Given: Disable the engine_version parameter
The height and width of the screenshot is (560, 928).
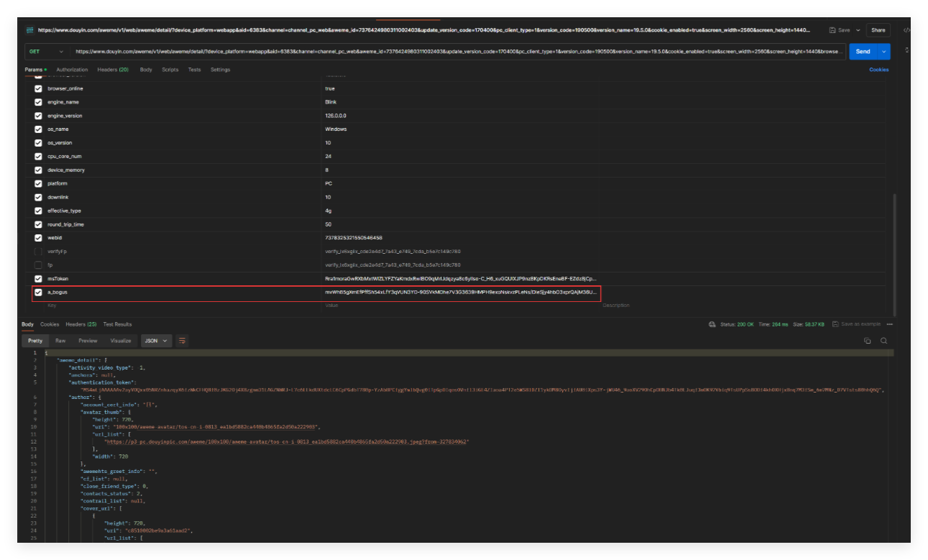Looking at the screenshot, I should (x=39, y=116).
